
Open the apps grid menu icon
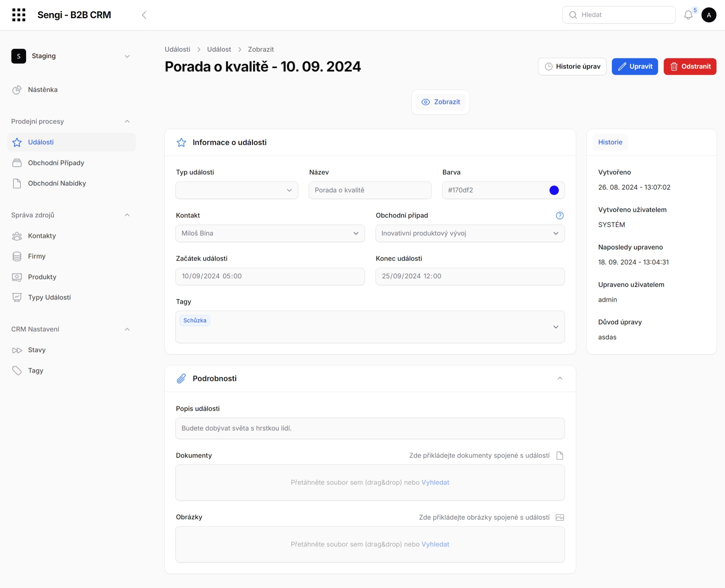point(19,15)
